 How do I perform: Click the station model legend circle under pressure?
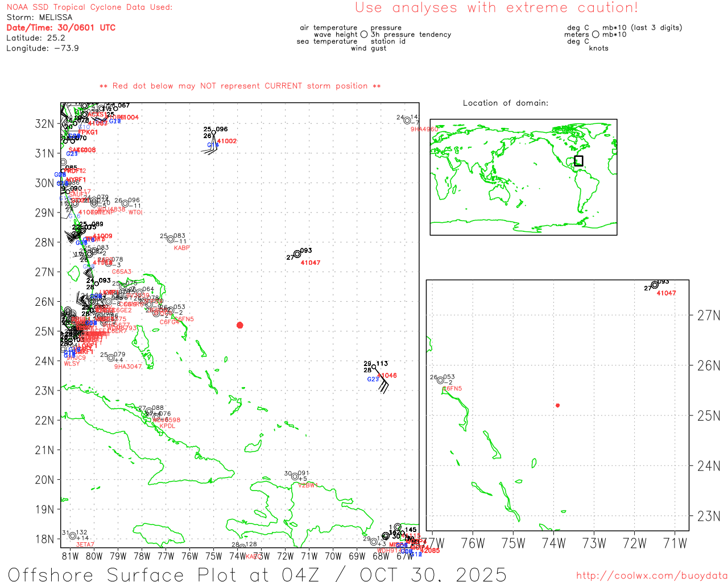click(x=364, y=35)
